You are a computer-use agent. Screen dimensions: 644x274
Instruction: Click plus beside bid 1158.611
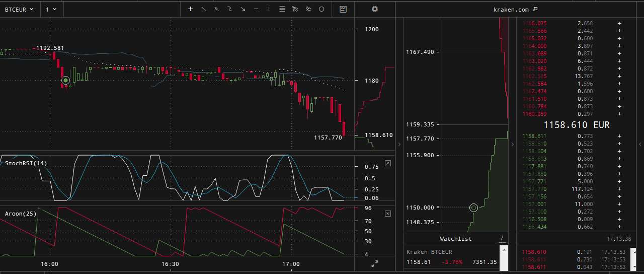point(619,136)
